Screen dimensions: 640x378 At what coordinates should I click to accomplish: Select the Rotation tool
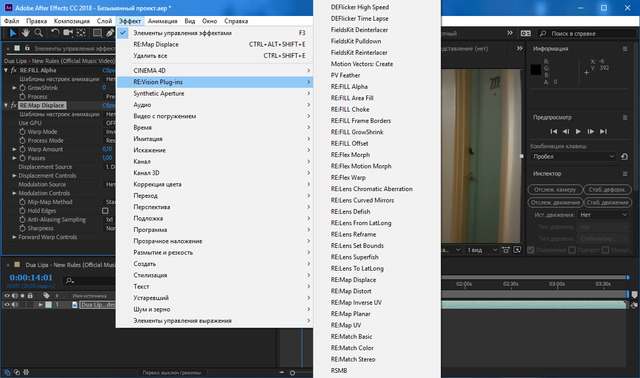(55, 33)
